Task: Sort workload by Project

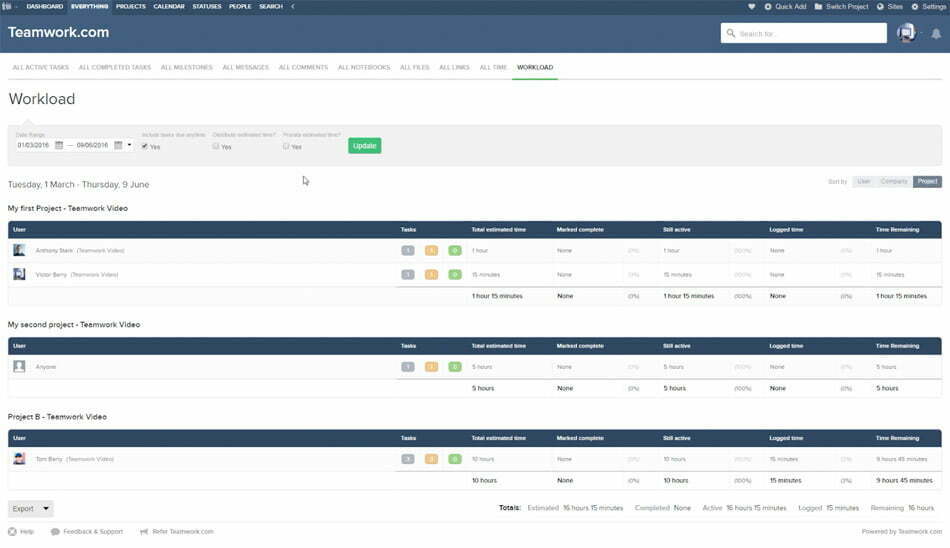Action: pos(928,181)
